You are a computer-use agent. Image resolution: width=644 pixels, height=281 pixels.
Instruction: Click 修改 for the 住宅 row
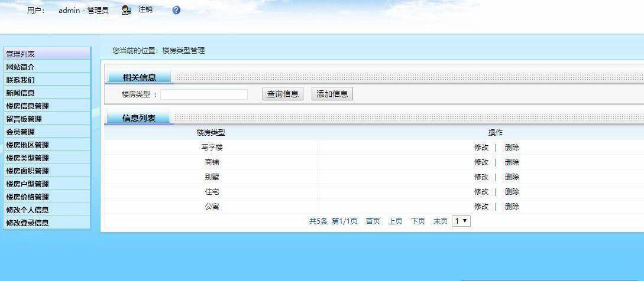481,192
